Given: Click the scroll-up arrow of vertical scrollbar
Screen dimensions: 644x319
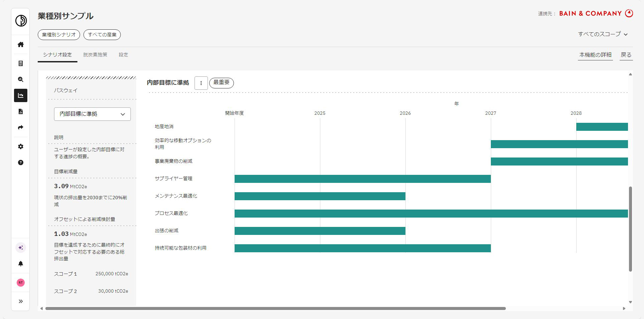Looking at the screenshot, I should pyautogui.click(x=630, y=74).
